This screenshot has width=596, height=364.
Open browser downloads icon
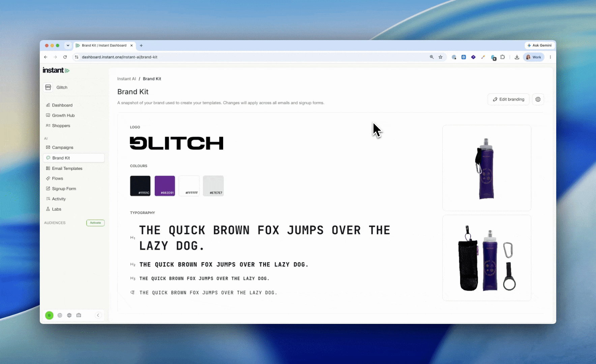tap(517, 57)
